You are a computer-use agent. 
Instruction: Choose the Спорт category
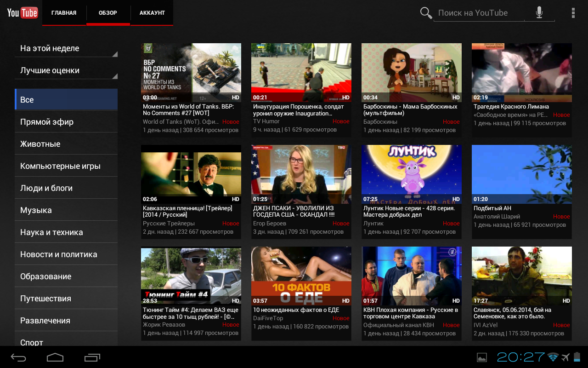(x=66, y=339)
